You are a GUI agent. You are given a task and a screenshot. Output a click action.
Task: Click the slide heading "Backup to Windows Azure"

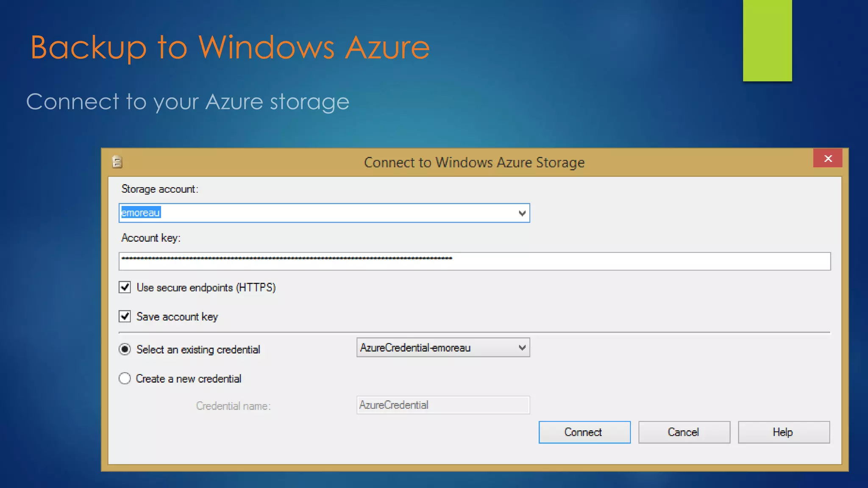tap(230, 47)
